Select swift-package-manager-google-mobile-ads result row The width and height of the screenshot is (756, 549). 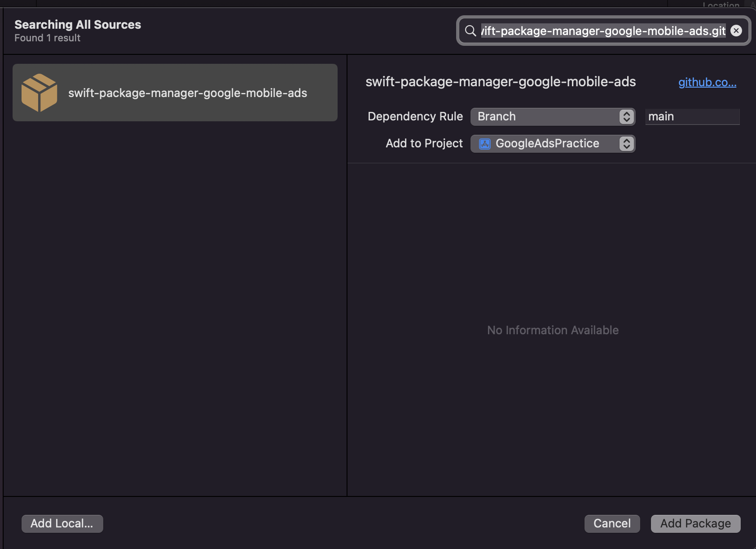[175, 93]
